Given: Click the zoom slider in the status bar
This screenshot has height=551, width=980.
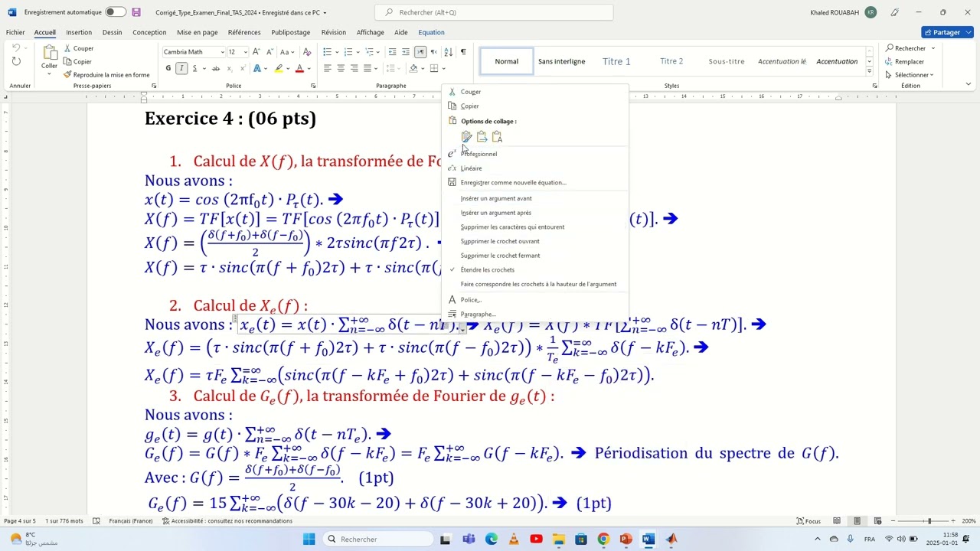Looking at the screenshot, I should tap(929, 521).
